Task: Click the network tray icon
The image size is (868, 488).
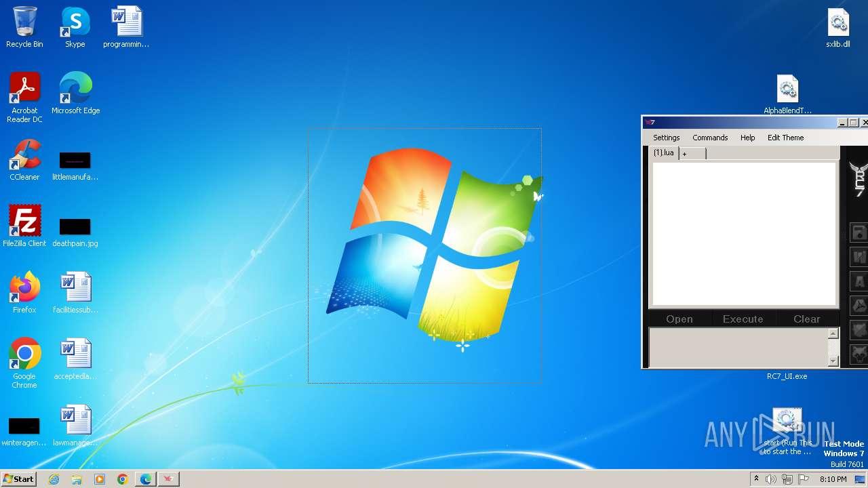Action: [x=787, y=479]
